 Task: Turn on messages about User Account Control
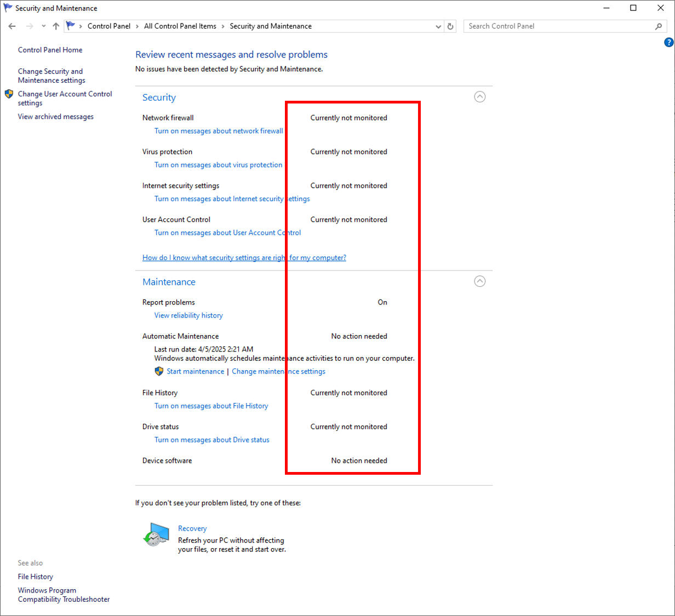(227, 233)
